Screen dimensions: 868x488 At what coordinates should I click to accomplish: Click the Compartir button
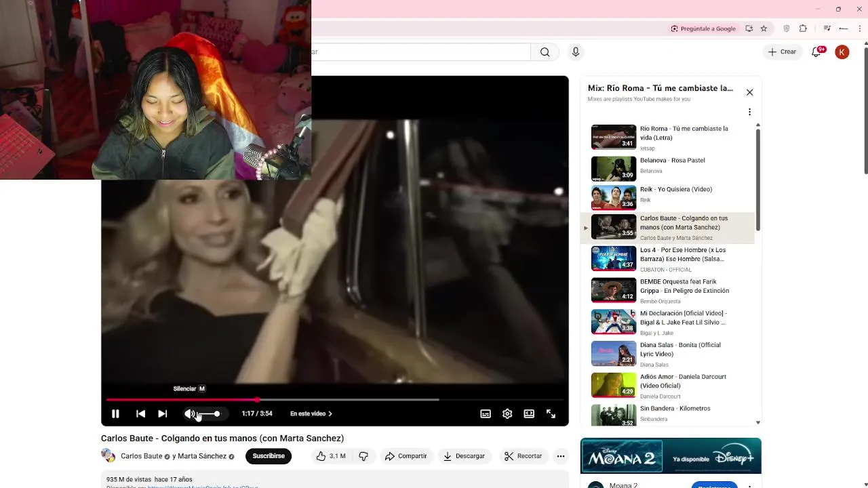pyautogui.click(x=406, y=456)
